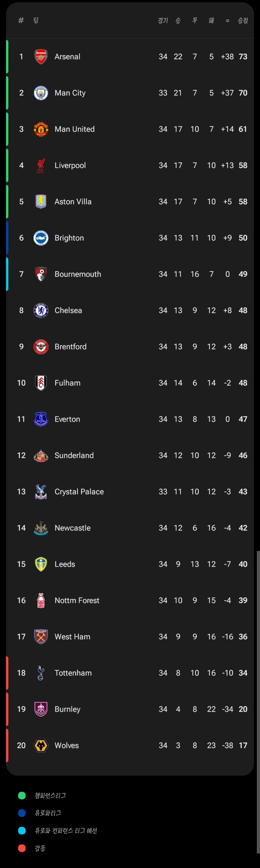
Task: Click the vertical scrollbar on the right
Action: 258,702
